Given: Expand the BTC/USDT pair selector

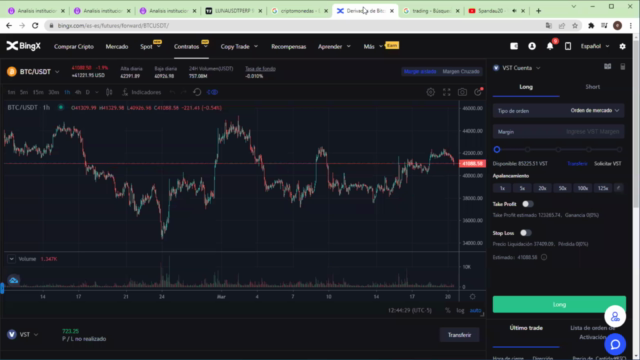Looking at the screenshot, I should coord(57,72).
